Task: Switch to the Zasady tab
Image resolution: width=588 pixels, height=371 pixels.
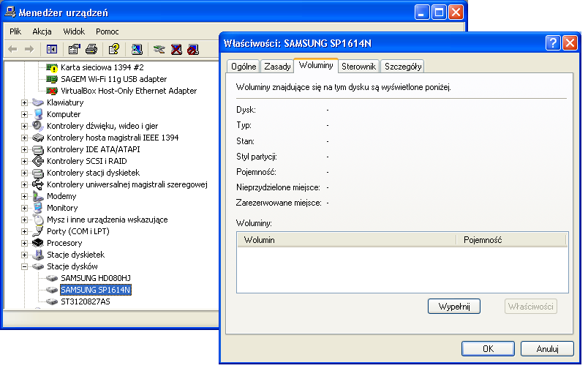Action: pos(277,67)
